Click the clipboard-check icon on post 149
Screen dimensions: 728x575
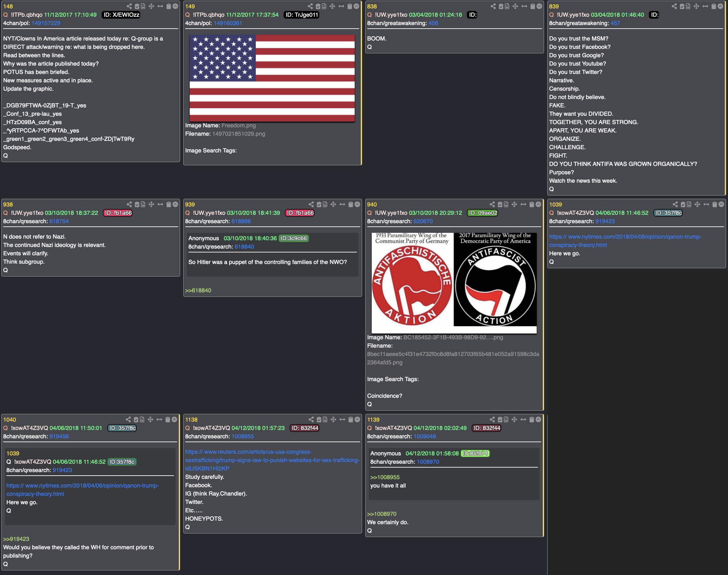pos(318,6)
